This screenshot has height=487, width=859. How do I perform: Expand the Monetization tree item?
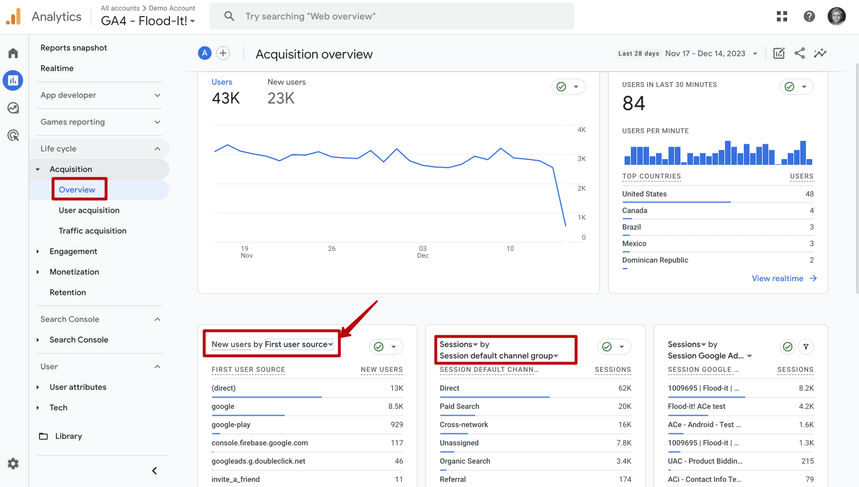(x=38, y=272)
